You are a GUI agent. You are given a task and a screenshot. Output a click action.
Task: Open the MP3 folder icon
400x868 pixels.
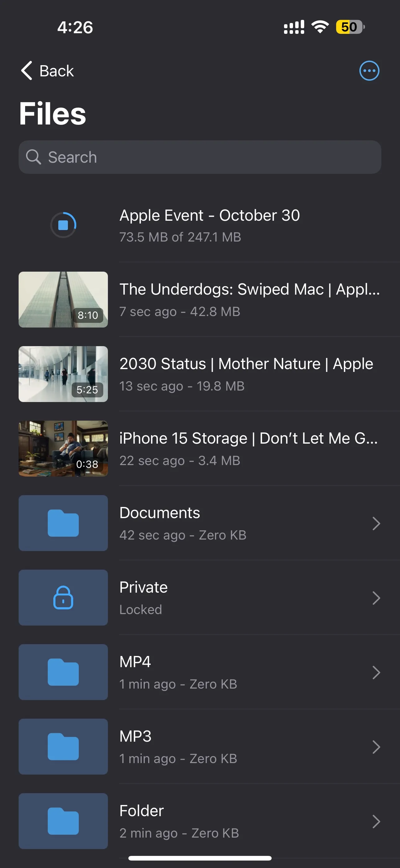pyautogui.click(x=63, y=746)
